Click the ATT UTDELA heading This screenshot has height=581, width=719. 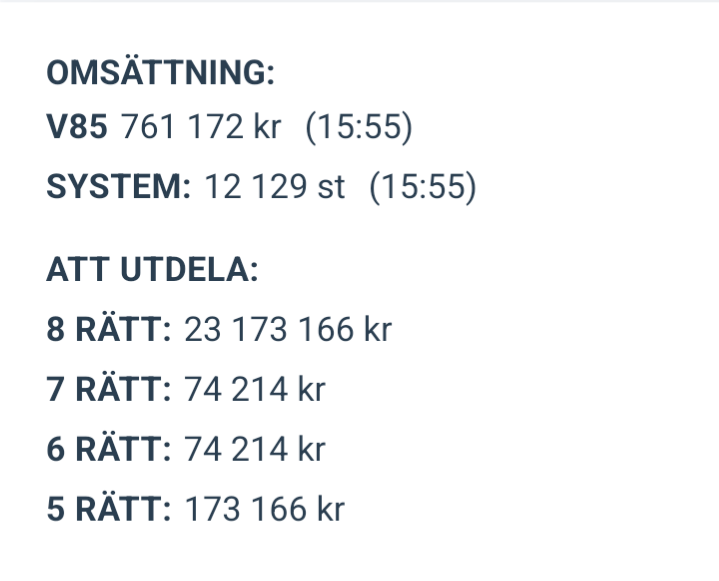152,271
